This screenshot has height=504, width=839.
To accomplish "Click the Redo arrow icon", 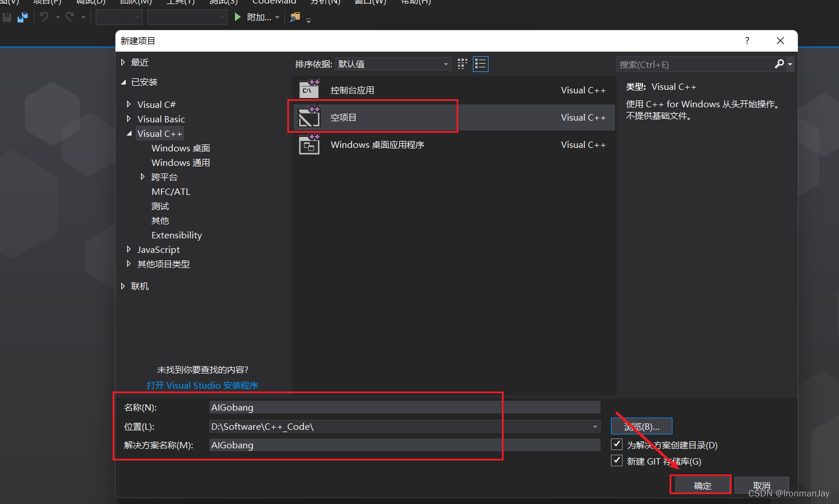I will (70, 17).
